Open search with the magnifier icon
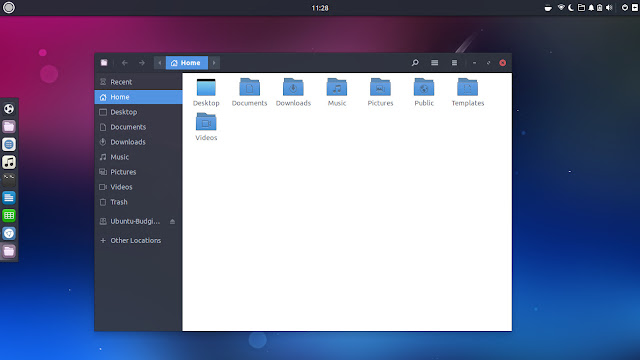Image resolution: width=640 pixels, height=360 pixels. tap(415, 62)
